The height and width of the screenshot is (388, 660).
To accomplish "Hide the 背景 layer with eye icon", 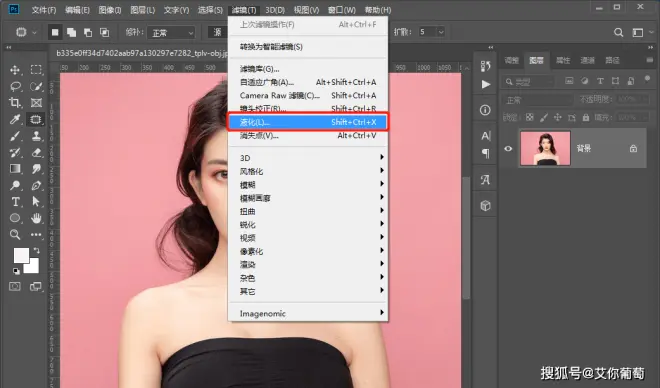I will point(508,149).
